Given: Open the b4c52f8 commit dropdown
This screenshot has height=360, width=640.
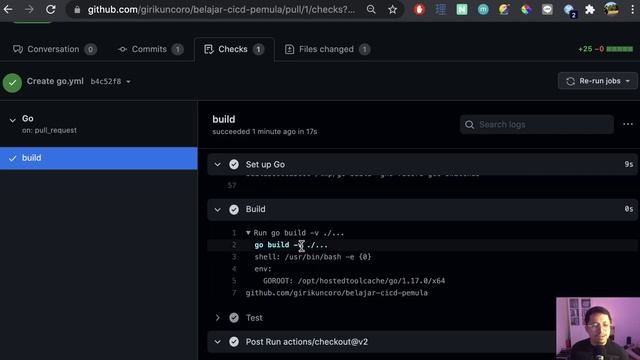Looking at the screenshot, I should 111,82.
